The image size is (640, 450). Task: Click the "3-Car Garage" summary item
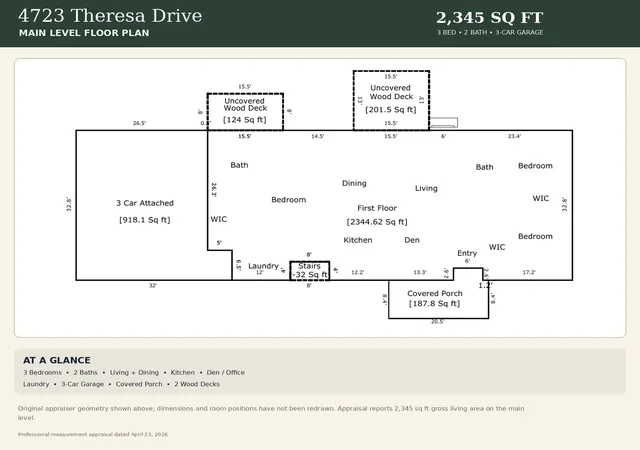click(x=82, y=384)
